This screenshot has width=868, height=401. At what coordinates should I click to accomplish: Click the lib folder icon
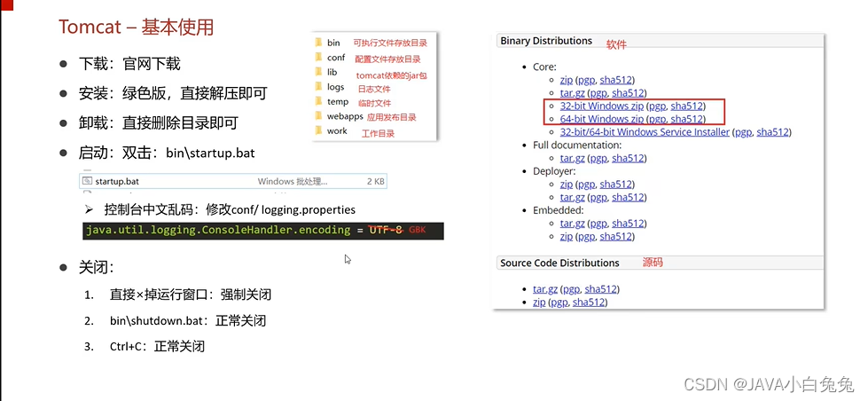[x=318, y=72]
